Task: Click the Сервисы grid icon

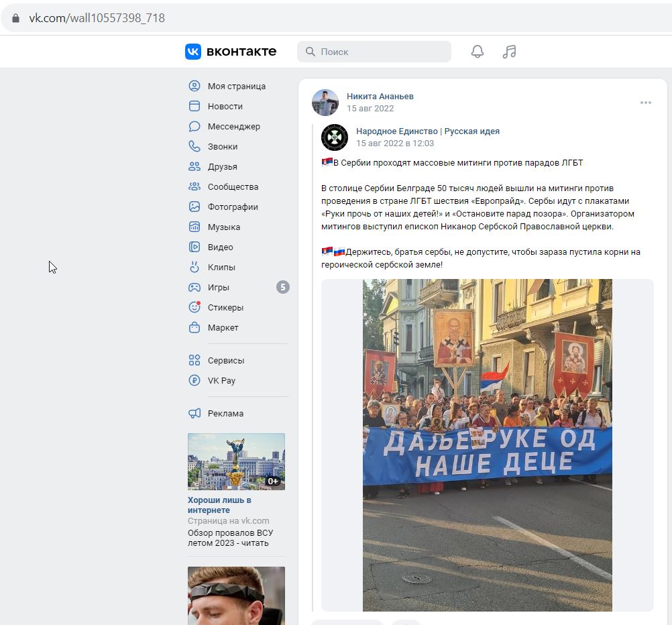Action: click(x=194, y=361)
